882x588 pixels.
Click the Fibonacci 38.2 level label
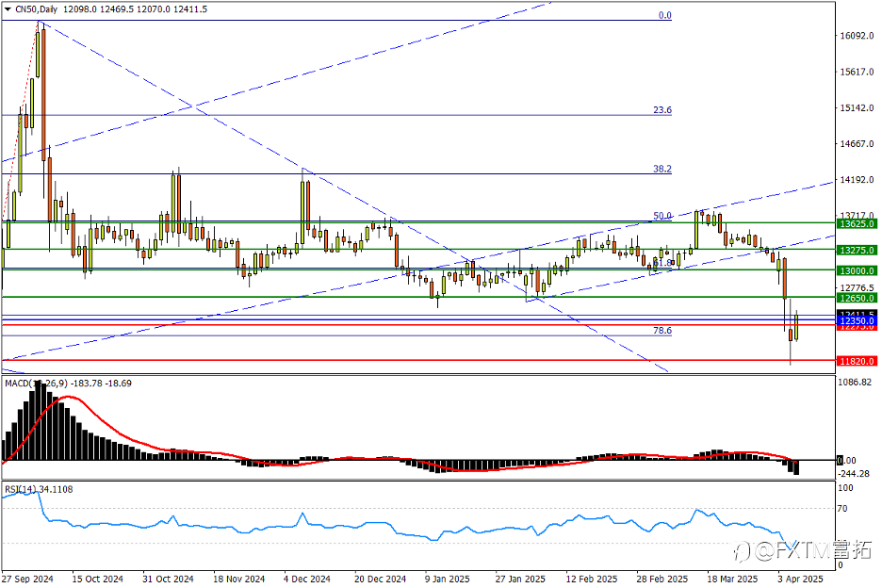point(662,169)
